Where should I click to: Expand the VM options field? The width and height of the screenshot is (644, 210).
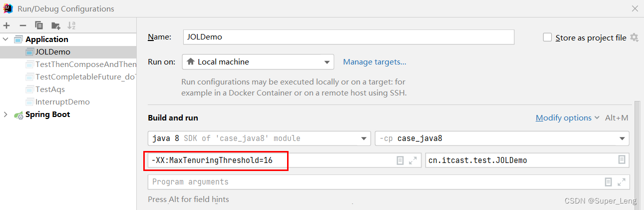(413, 160)
